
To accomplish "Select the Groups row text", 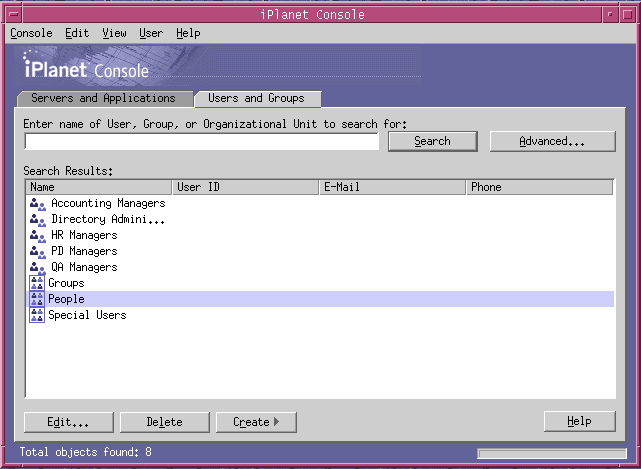I will (66, 283).
